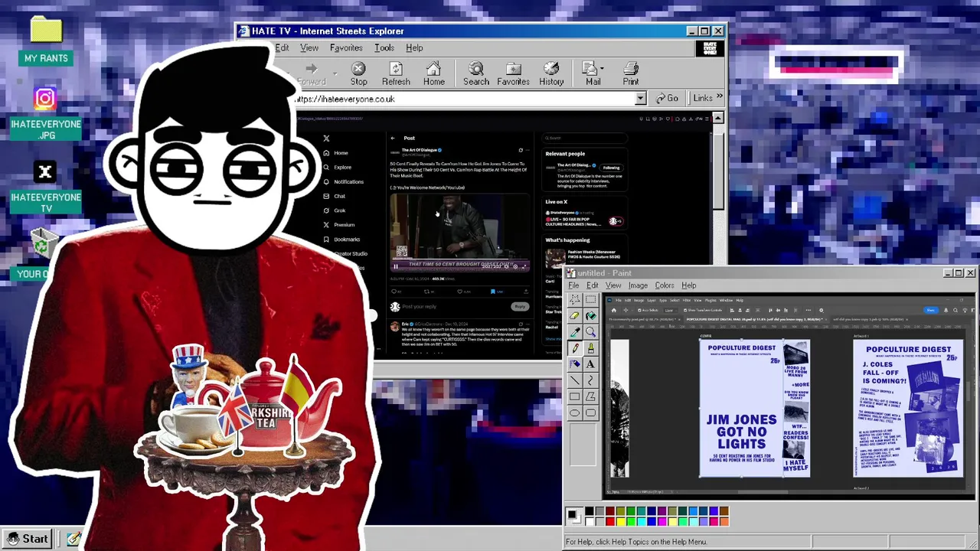Viewport: 980px width, 551px height.
Task: Activate the Magnifier tool in Paint
Action: [x=590, y=331]
